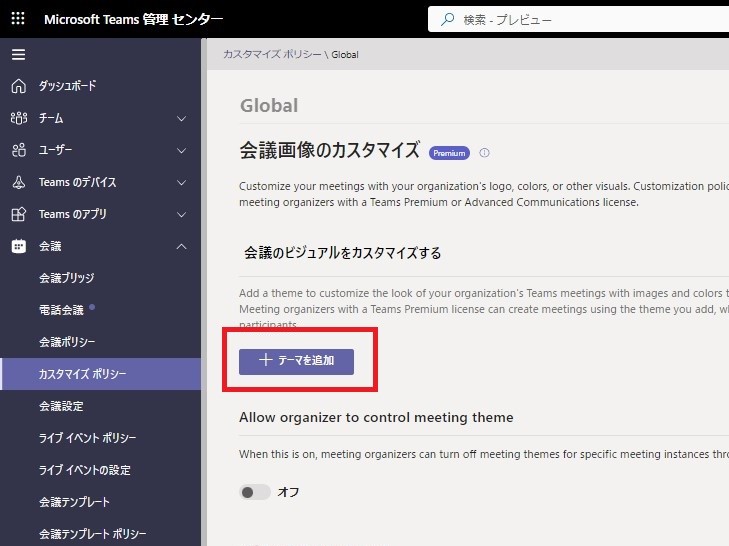Click the オフ label beside the toggle
The image size is (729, 546).
point(288,492)
